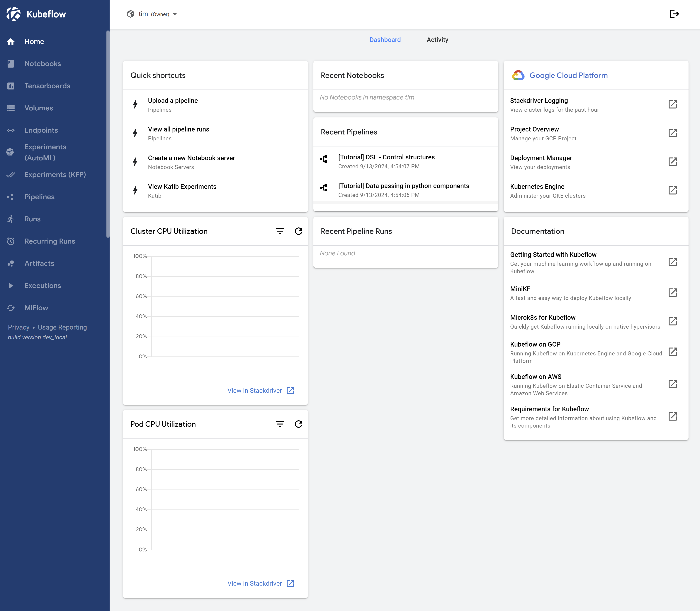Open Project Overview external link icon
The width and height of the screenshot is (700, 611).
tap(673, 133)
